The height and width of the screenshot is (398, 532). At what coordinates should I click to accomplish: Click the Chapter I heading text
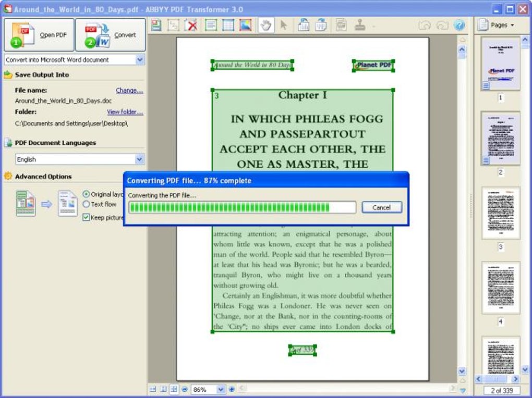click(303, 95)
